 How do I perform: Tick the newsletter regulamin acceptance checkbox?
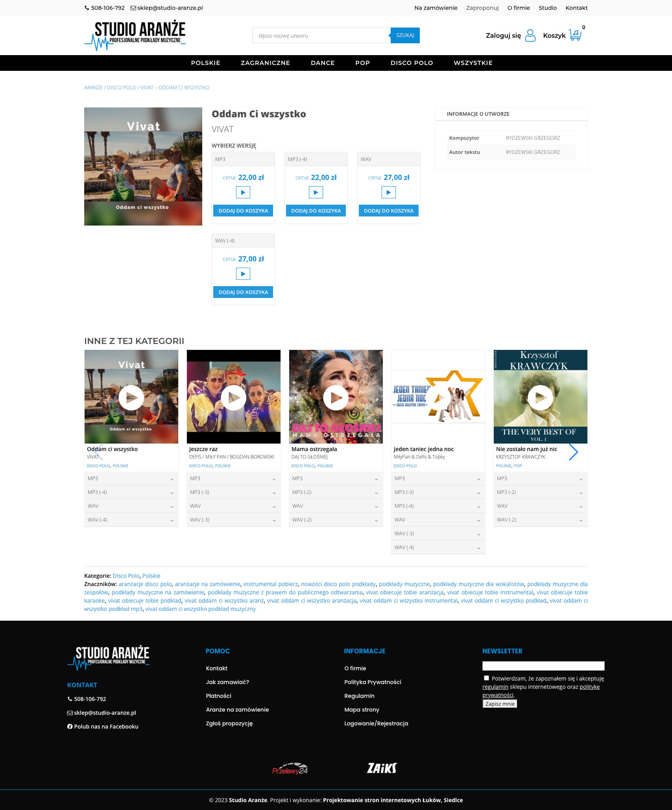(x=486, y=678)
